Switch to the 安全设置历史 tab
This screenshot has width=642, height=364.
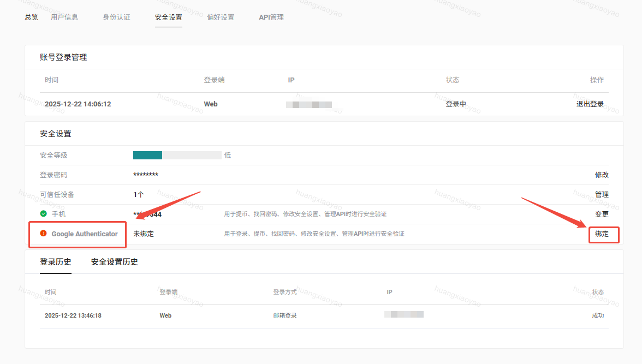coord(115,262)
